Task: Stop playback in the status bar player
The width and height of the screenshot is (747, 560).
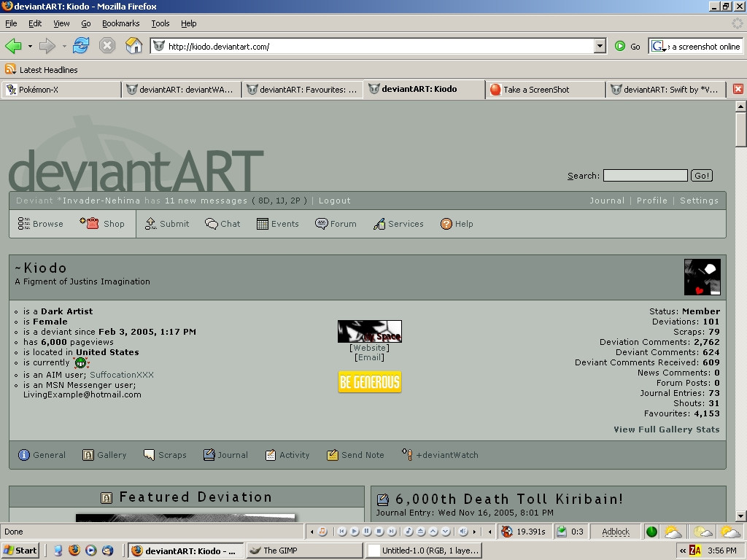Action: [379, 532]
